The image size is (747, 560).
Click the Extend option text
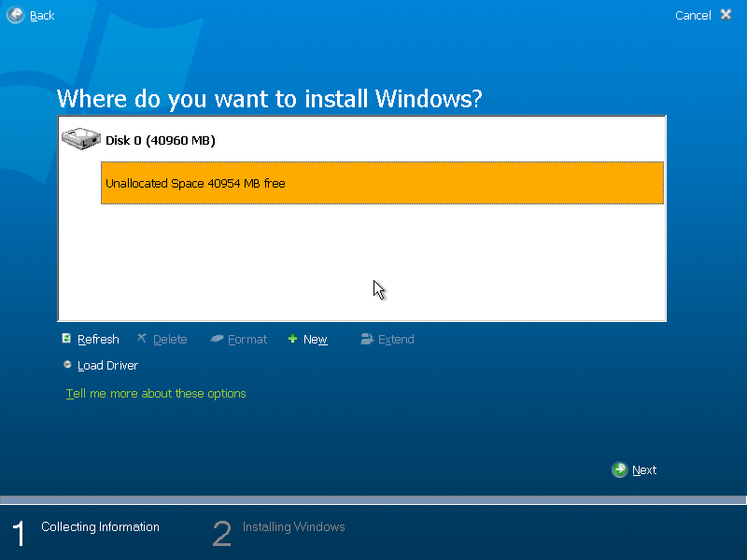396,340
